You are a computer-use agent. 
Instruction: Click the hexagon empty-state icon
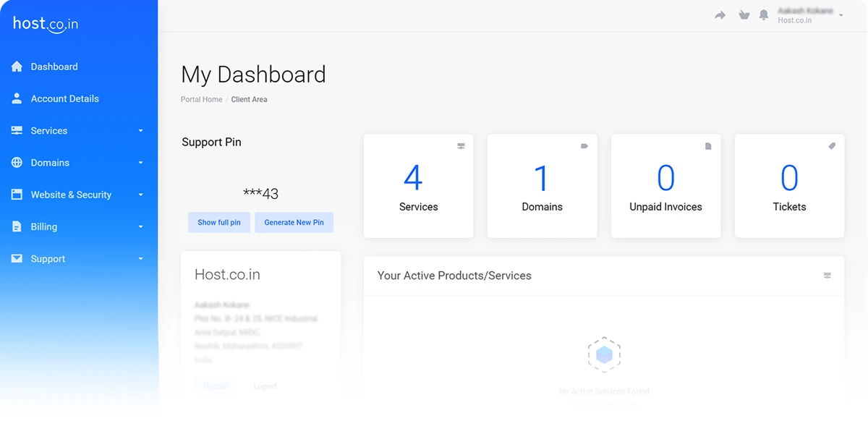pyautogui.click(x=604, y=354)
